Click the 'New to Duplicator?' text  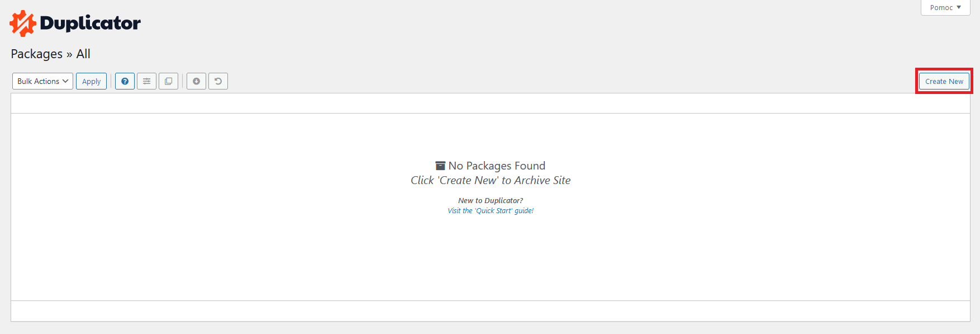(491, 200)
